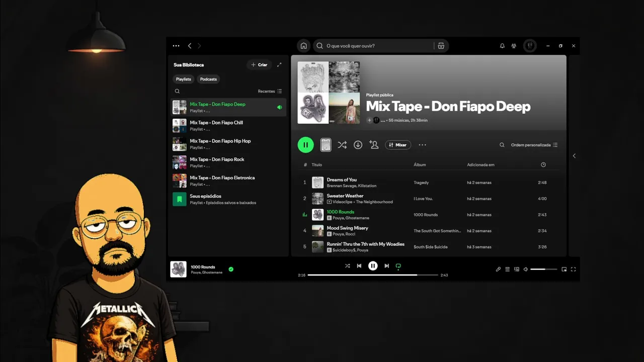
Task: Sort by duration clock icon
Action: tap(543, 165)
